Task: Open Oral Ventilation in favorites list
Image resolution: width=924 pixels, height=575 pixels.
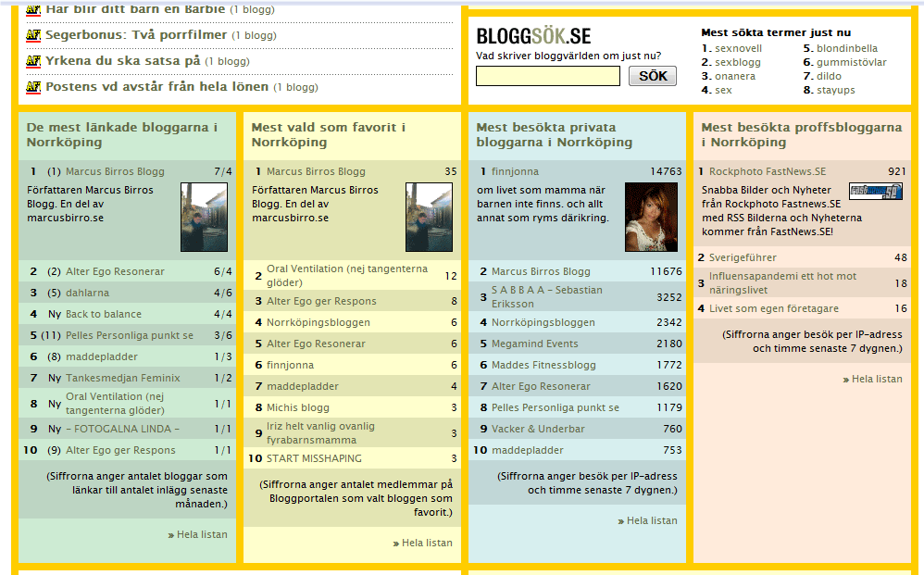Action: pyautogui.click(x=347, y=276)
